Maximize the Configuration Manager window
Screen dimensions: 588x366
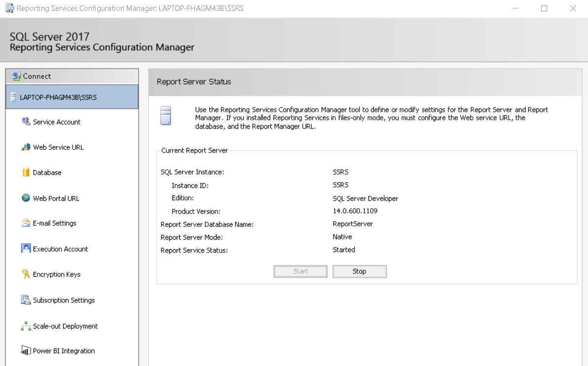tap(544, 8)
